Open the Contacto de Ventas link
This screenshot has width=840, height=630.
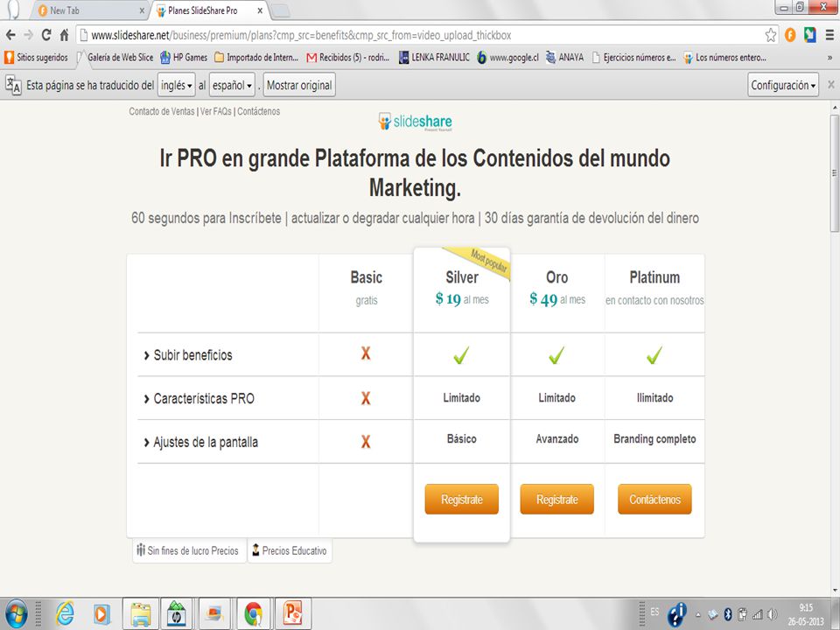[162, 111]
